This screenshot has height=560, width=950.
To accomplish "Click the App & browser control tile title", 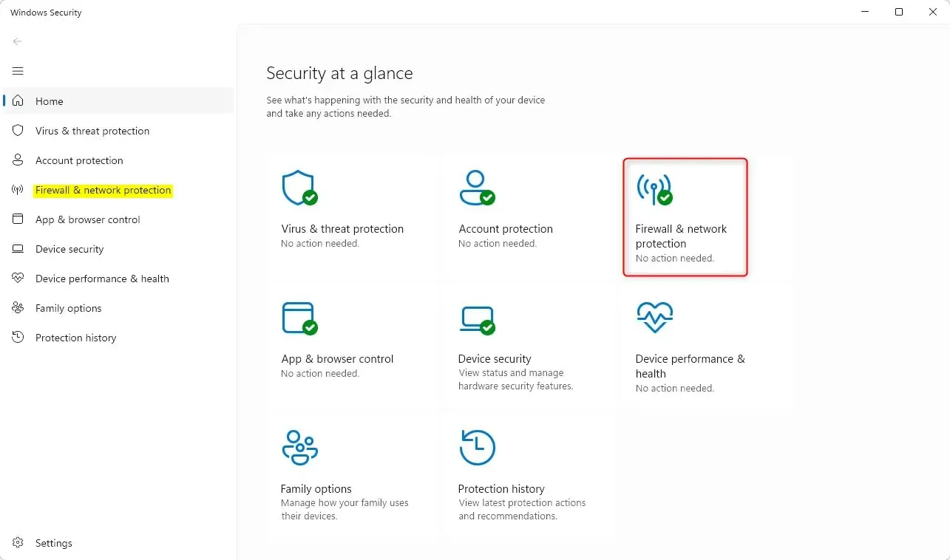I will [x=337, y=359].
